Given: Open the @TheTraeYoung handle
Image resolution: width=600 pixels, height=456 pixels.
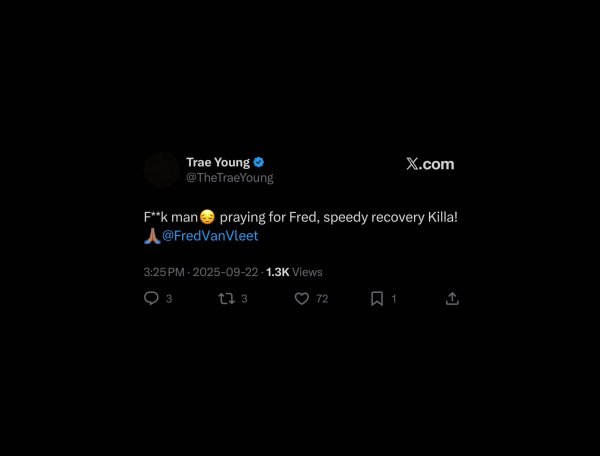Looking at the screenshot, I should pos(230,178).
